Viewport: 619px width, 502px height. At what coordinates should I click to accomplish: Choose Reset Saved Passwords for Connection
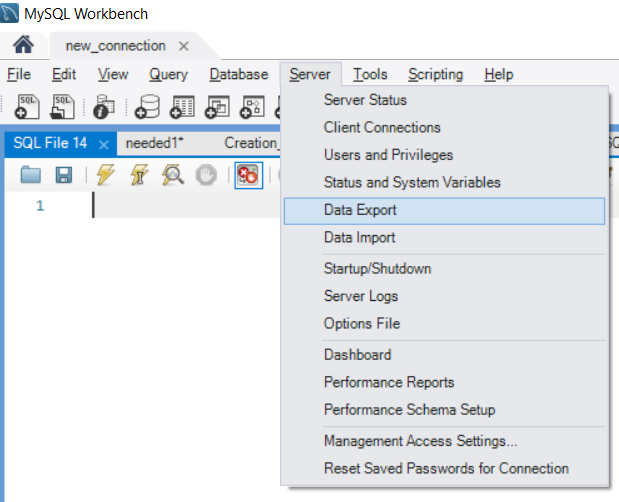click(x=444, y=468)
